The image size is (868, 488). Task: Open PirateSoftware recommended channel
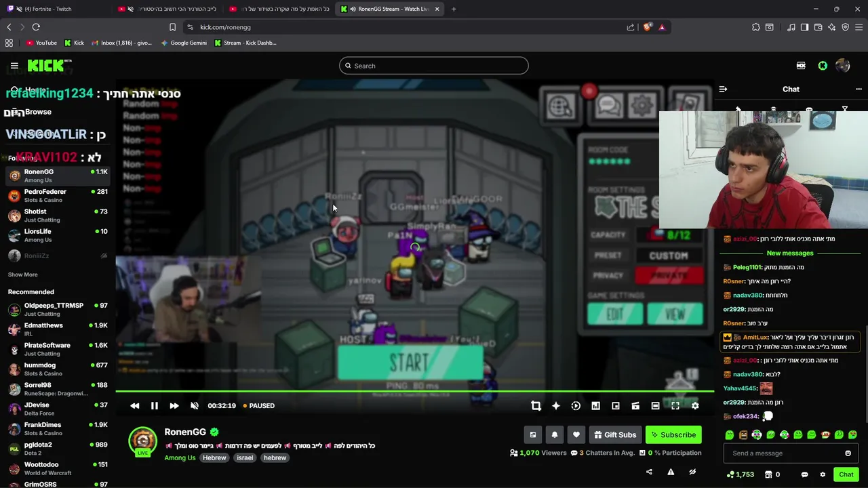(58, 349)
